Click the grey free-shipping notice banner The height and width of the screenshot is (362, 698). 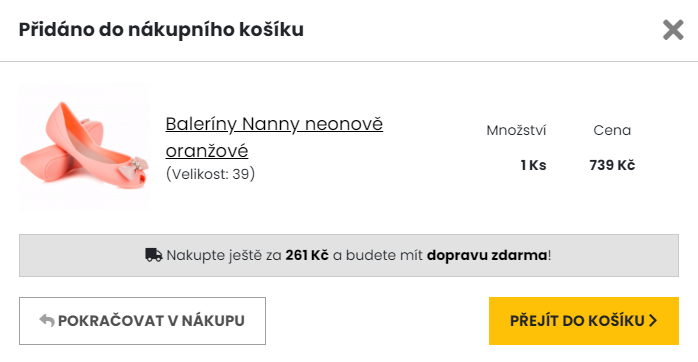click(x=349, y=256)
